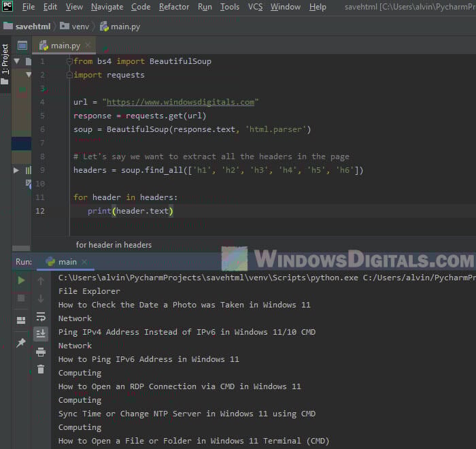The height and width of the screenshot is (449, 476).
Task: Collapse the second-level project tree node
Action: [29, 75]
